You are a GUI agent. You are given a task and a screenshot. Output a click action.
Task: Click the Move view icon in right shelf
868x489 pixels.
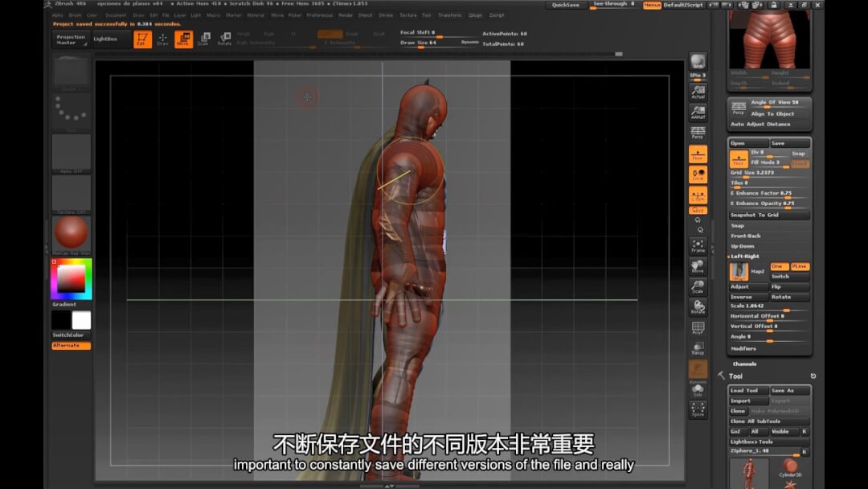(698, 266)
